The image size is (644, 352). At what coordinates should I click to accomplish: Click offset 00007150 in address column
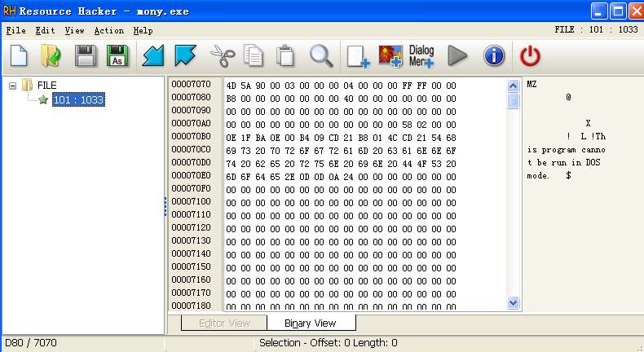pyautogui.click(x=191, y=266)
